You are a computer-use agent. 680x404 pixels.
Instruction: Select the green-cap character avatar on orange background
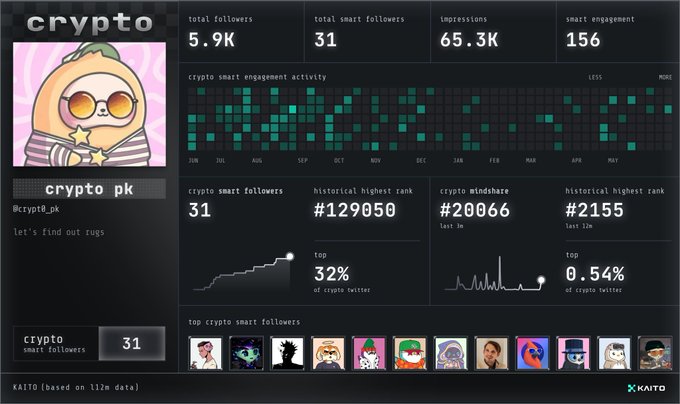coord(410,353)
